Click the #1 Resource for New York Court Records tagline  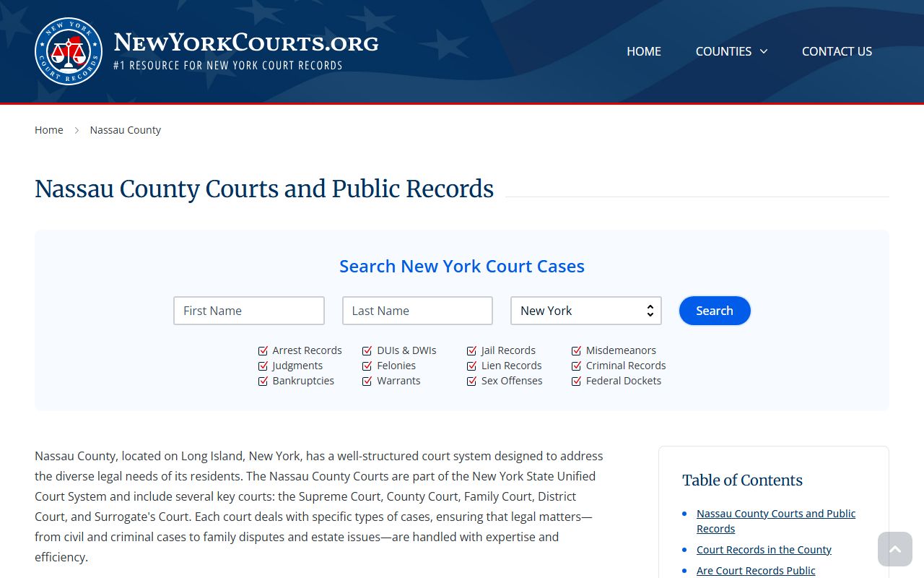(227, 66)
